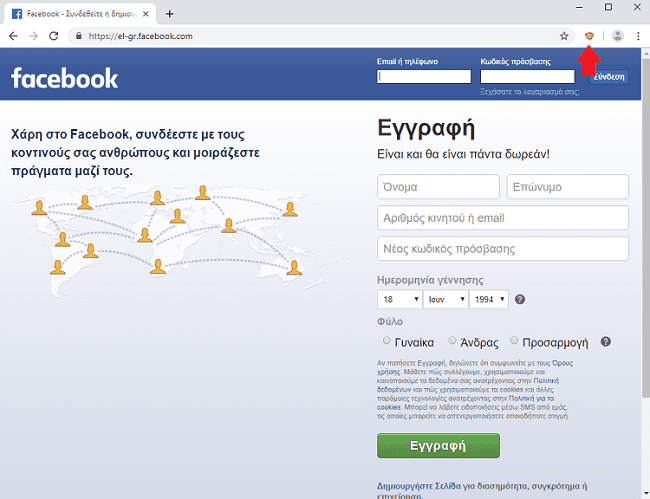Open the birth day dropdown showing 18
The image size is (650, 499).
(x=400, y=299)
